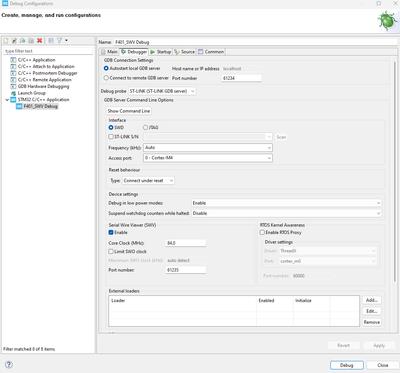Screen dimensions: 400x373
Task: Click the GDB Hardware Debugging icon
Action: [13, 86]
